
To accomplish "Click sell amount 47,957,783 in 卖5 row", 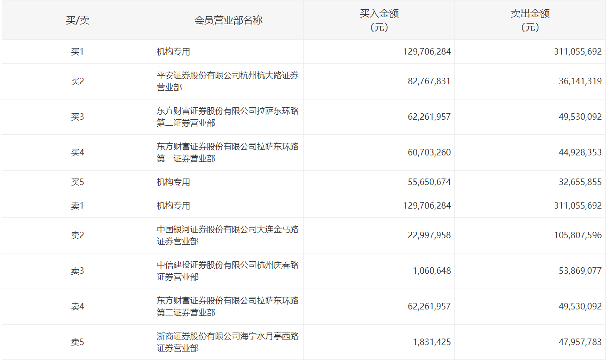I will pyautogui.click(x=580, y=342).
